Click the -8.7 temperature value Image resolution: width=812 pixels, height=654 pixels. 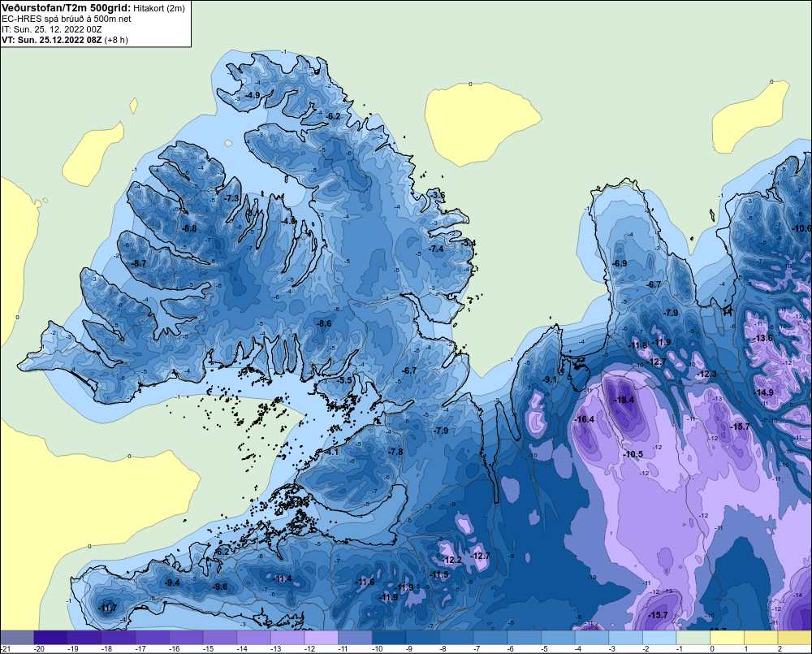pyautogui.click(x=140, y=264)
